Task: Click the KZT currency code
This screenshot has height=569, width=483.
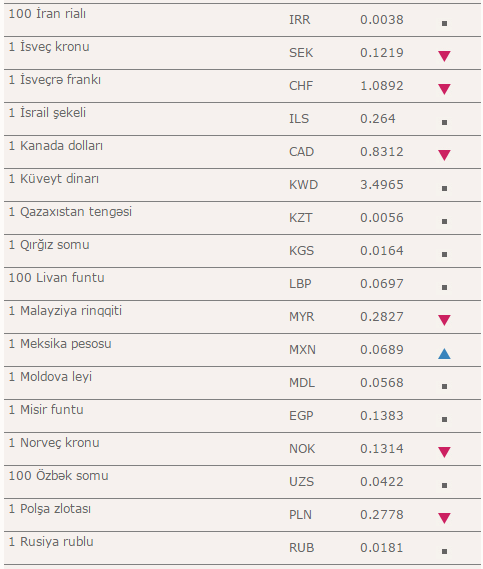Action: pyautogui.click(x=300, y=218)
